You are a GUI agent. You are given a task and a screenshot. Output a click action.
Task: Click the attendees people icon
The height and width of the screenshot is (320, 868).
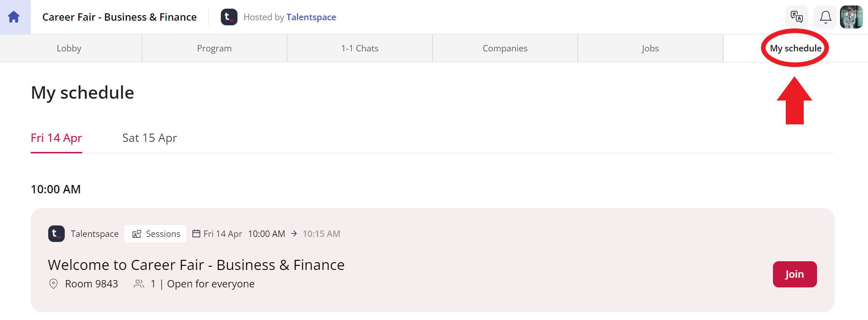pyautogui.click(x=139, y=284)
